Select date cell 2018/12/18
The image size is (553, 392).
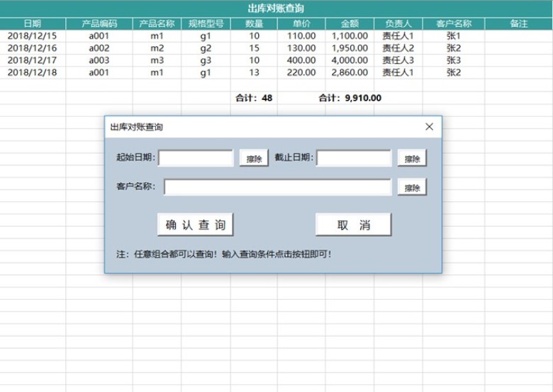pos(33,72)
